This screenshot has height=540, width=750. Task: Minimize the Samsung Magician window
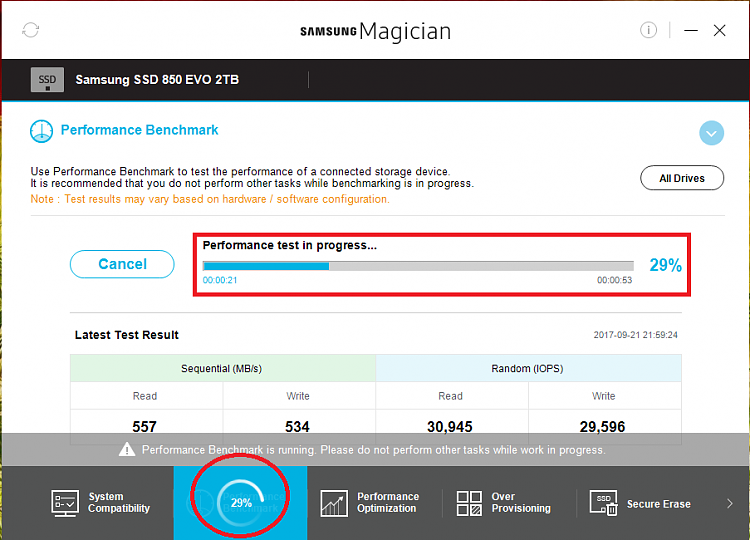691,31
